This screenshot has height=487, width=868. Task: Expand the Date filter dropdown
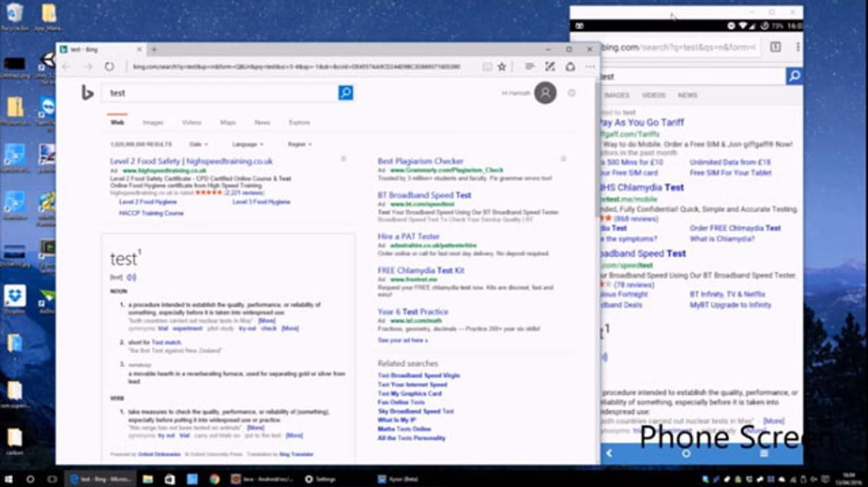[x=198, y=145]
